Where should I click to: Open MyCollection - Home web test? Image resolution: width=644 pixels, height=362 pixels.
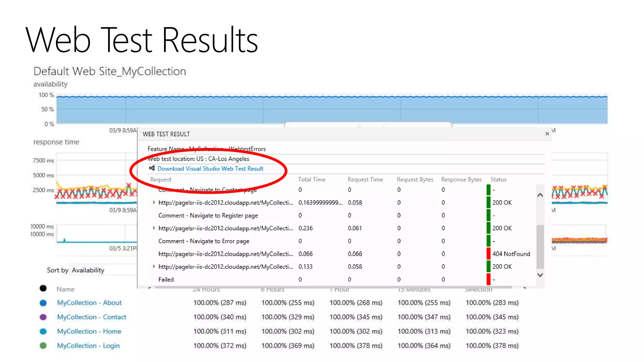coord(89,331)
